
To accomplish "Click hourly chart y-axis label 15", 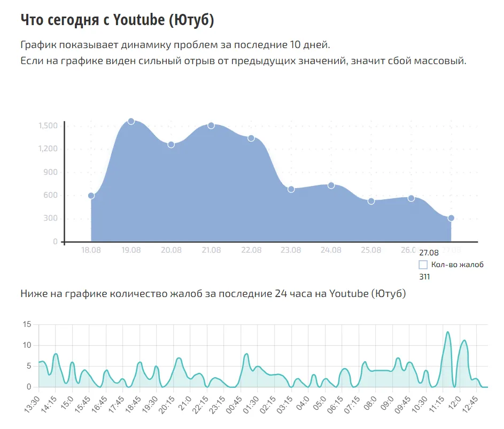I will [x=27, y=324].
